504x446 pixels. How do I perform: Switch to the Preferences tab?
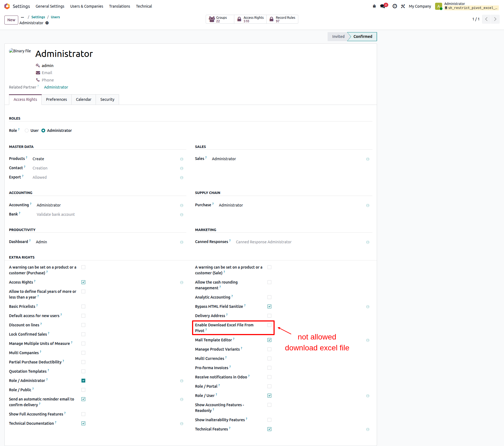[x=56, y=99]
